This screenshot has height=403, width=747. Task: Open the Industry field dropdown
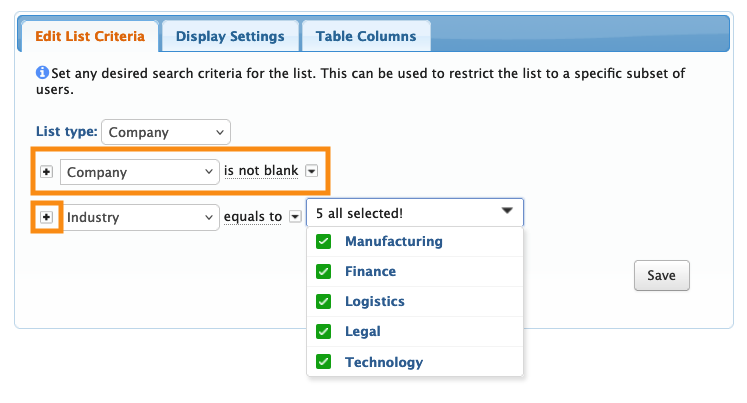pos(139,216)
